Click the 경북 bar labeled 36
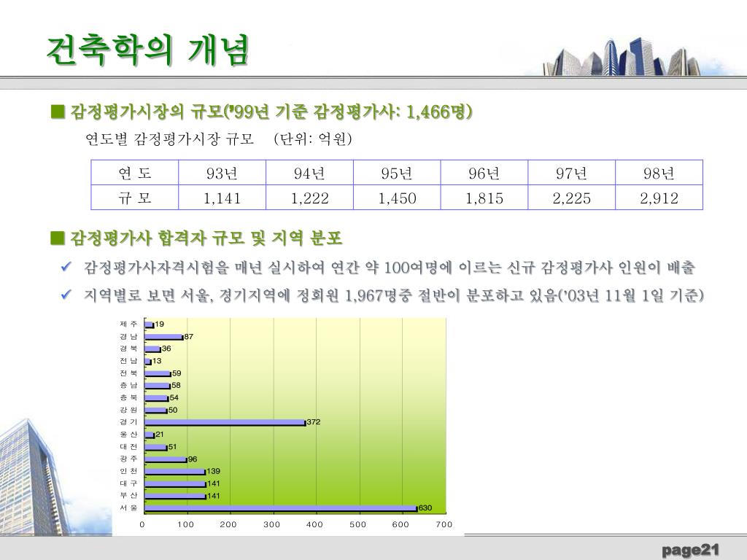Image resolution: width=747 pixels, height=560 pixels. (x=152, y=349)
